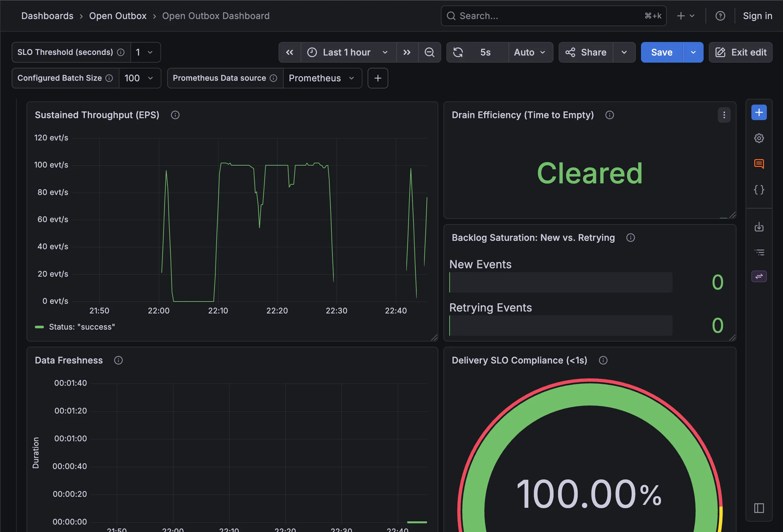Viewport: 783px width, 532px height.
Task: Click the "120 evt/s" y-axis label
Action: pyautogui.click(x=51, y=138)
